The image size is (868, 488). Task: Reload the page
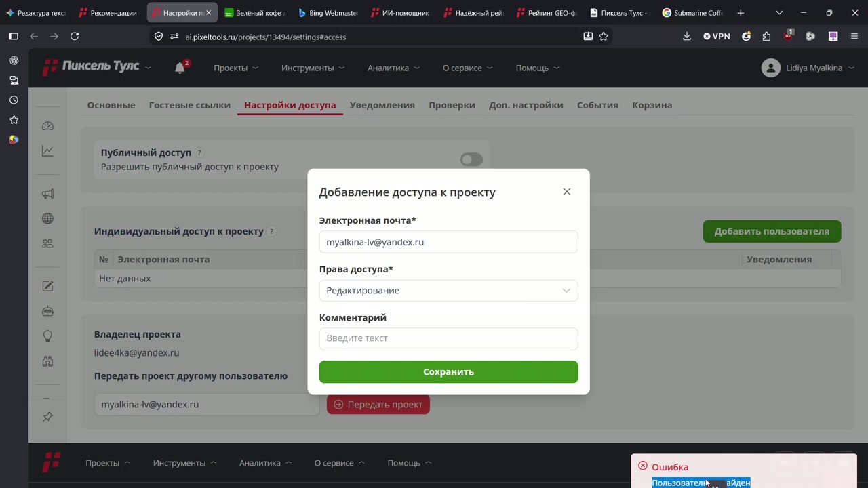(x=75, y=37)
